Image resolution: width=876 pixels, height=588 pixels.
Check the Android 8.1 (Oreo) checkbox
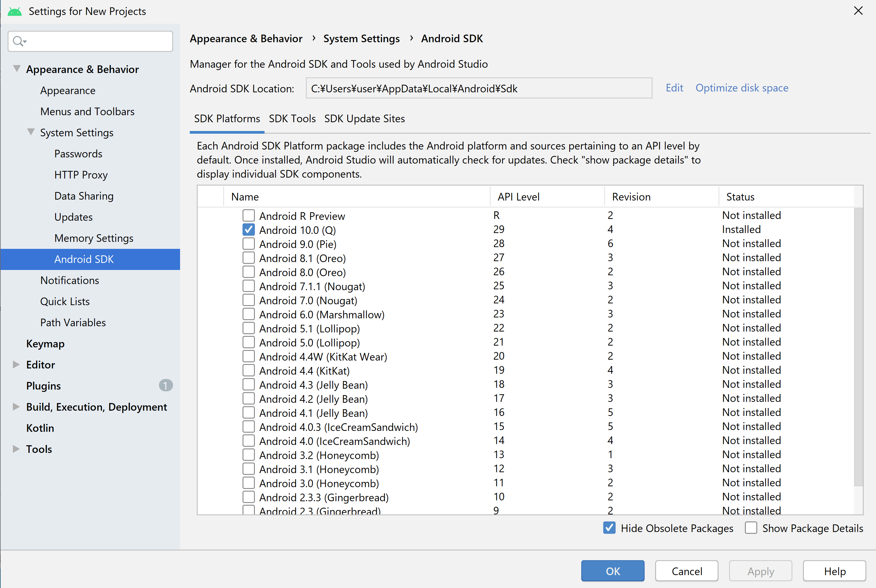tap(248, 258)
